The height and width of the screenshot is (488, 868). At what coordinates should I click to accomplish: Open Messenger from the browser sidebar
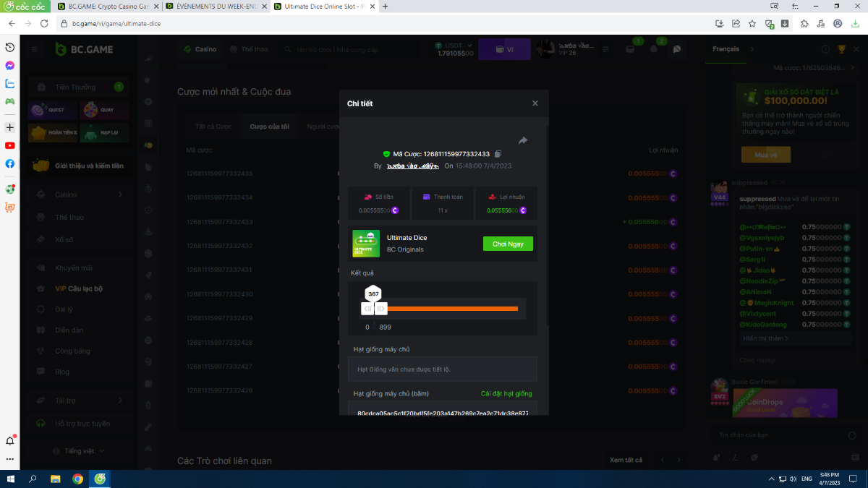click(x=10, y=65)
